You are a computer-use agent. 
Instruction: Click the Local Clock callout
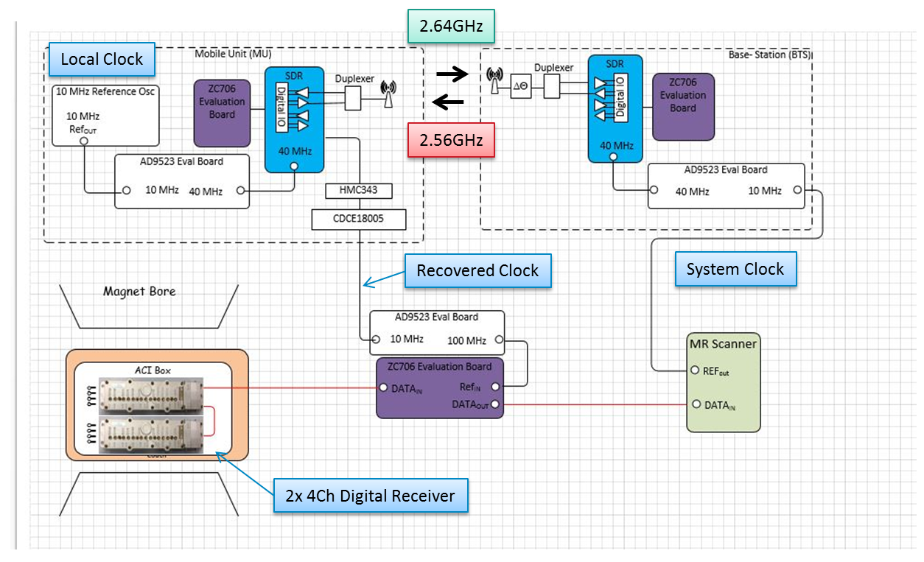102,60
